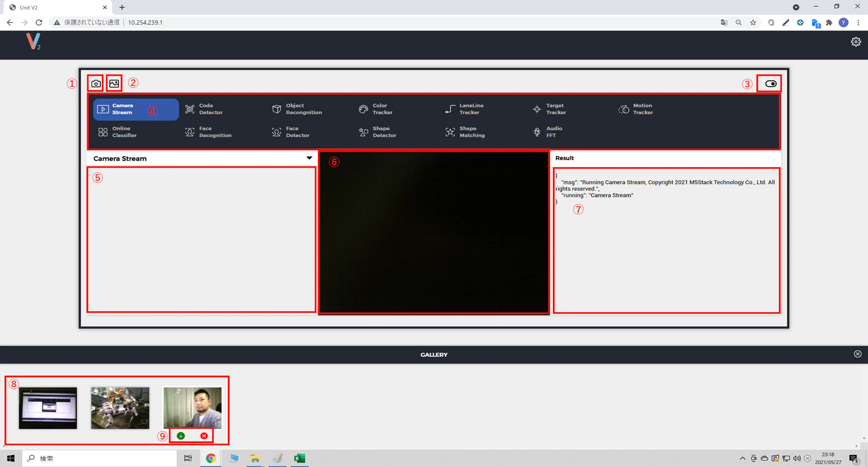
Task: Show hidden system tray icons
Action: [742, 458]
